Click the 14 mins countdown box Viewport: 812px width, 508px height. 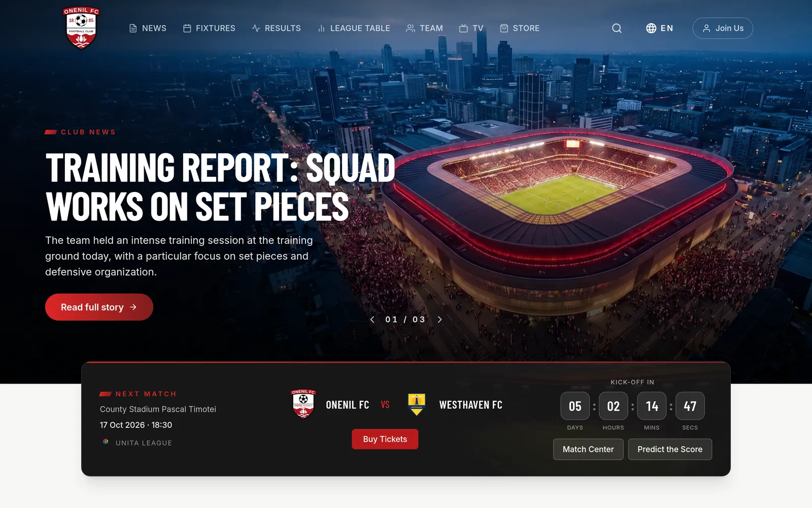[x=652, y=406]
